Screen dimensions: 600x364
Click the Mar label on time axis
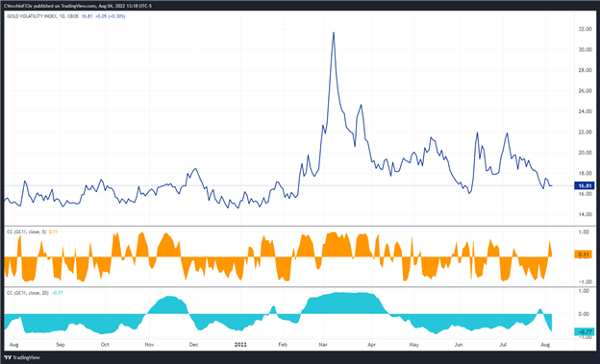pos(323,345)
